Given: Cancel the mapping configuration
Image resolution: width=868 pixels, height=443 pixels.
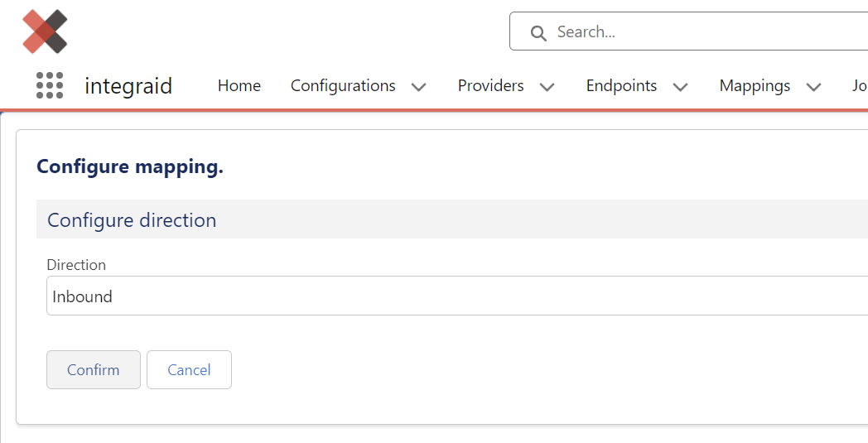Looking at the screenshot, I should 190,369.
